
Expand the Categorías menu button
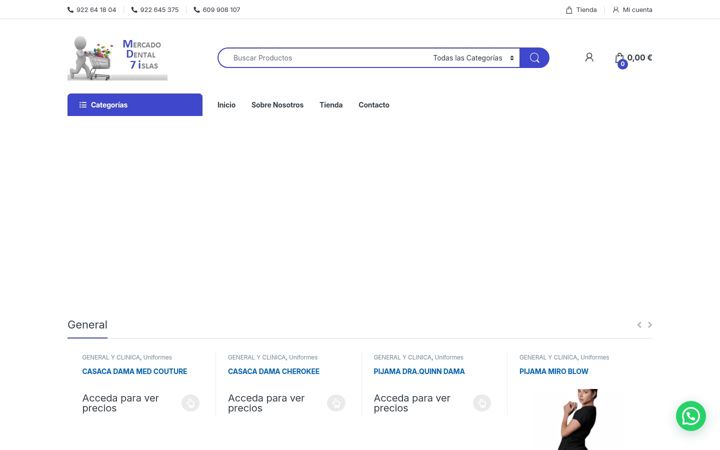tap(135, 105)
